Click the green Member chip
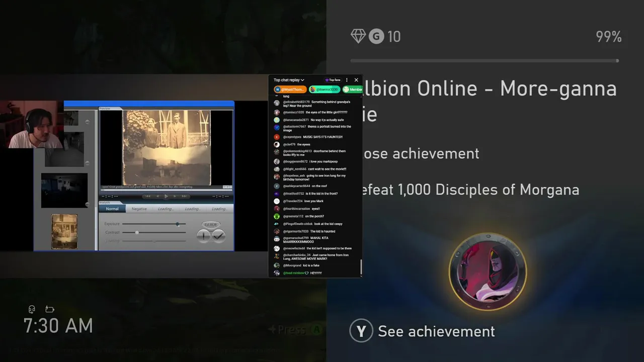 pos(352,89)
